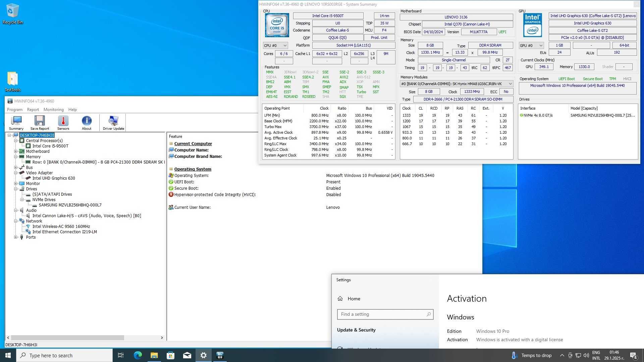This screenshot has height=362, width=644.
Task: Collapse the DESKTOP-7H6IH3I root node
Action: [x=9, y=135]
